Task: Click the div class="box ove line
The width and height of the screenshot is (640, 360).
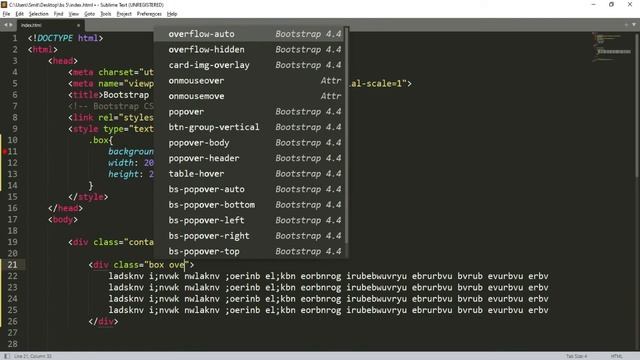Action: click(141, 265)
